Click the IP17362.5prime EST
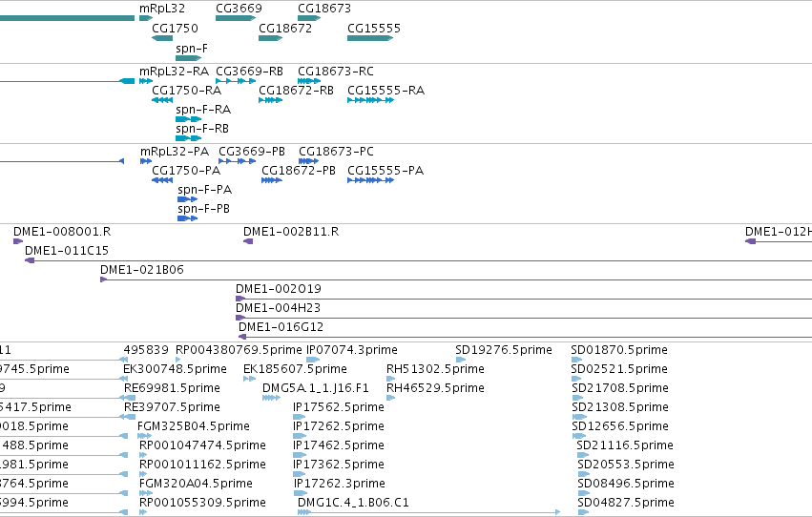Viewport: 812px width, 517px height. [x=300, y=474]
